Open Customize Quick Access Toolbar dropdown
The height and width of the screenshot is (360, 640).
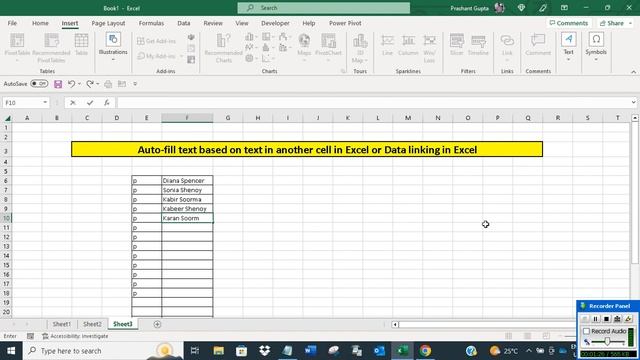coord(135,84)
